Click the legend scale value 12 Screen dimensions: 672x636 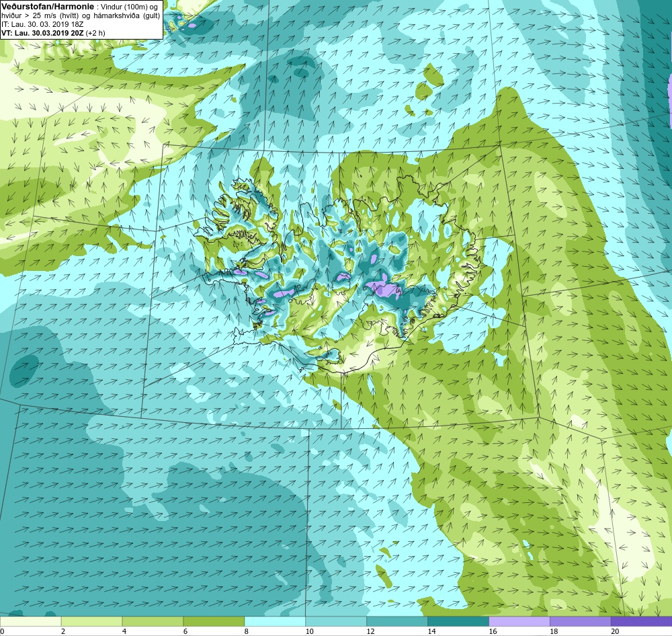point(370,631)
